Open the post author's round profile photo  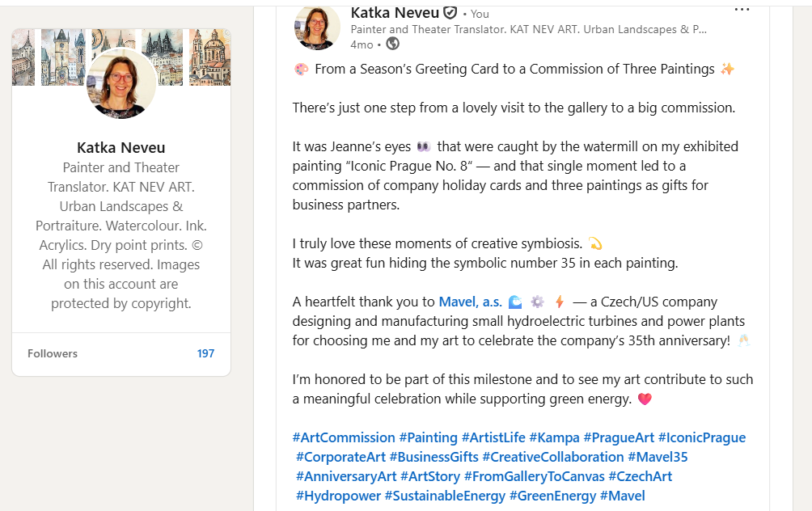pyautogui.click(x=322, y=26)
